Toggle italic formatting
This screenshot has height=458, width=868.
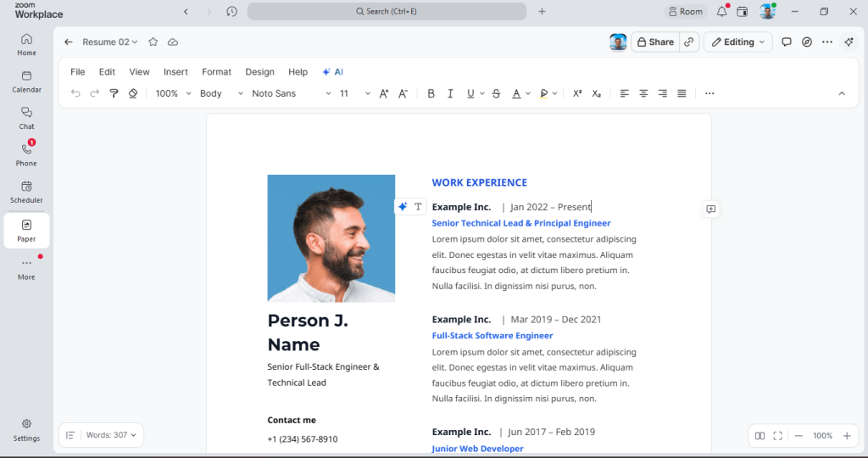tap(450, 93)
